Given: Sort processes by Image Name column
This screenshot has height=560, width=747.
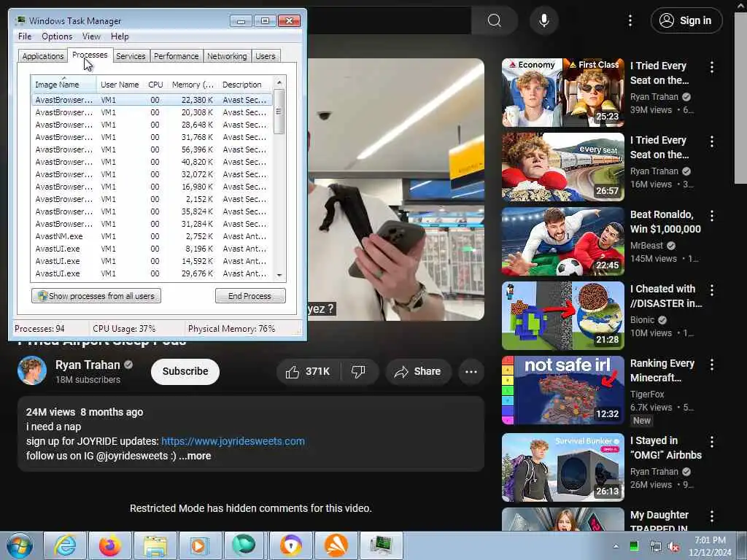Looking at the screenshot, I should (x=64, y=85).
